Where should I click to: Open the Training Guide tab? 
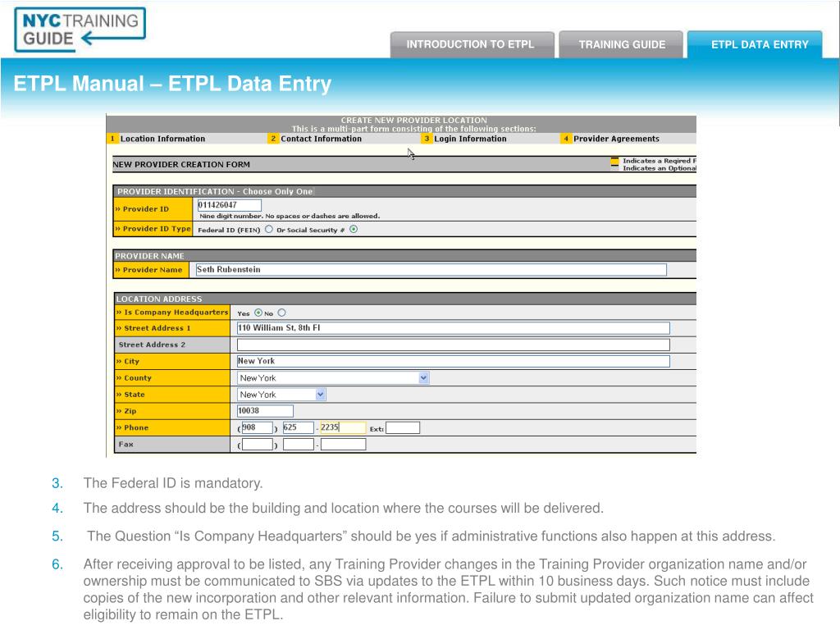[622, 44]
